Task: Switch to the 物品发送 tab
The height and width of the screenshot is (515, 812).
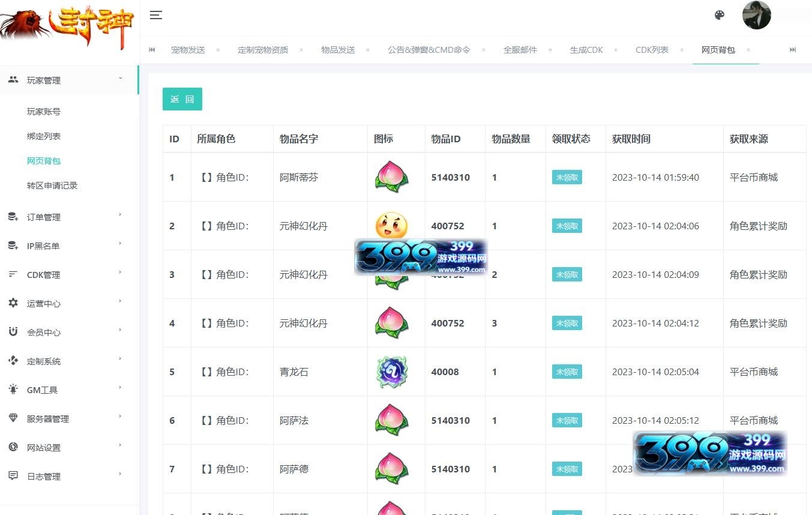Action: pyautogui.click(x=338, y=50)
